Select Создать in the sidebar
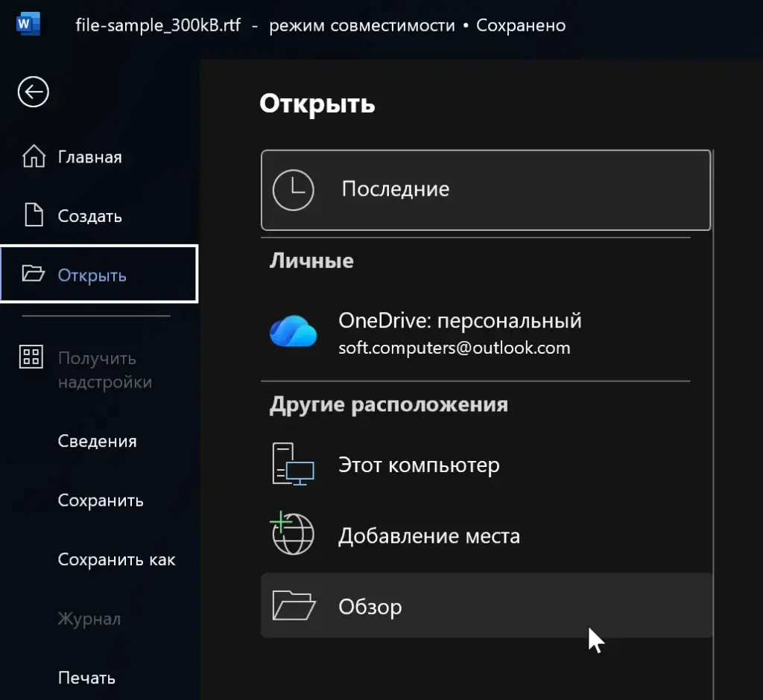 (x=99, y=215)
